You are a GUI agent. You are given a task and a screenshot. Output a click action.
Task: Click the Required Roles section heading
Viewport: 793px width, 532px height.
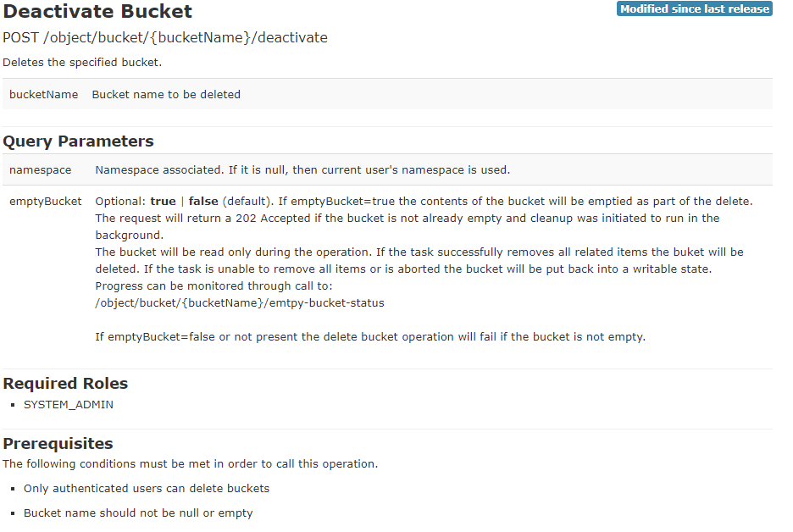[x=65, y=384]
